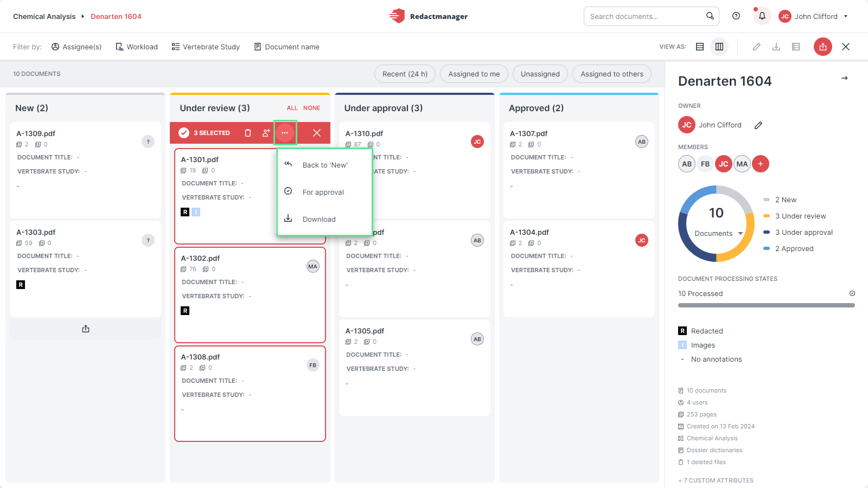Viewport: 868px width, 488px height.
Task: Open the Assignee(s) filter dropdown
Action: 76,47
